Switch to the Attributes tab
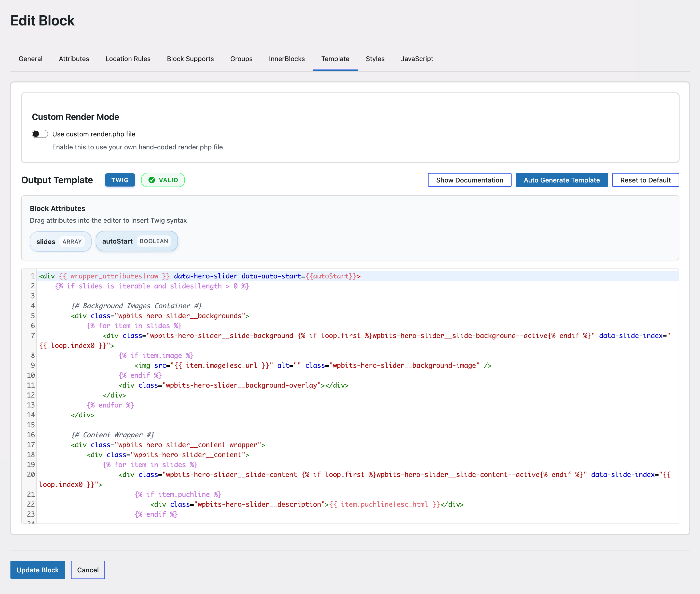Image resolution: width=700 pixels, height=594 pixels. click(74, 59)
